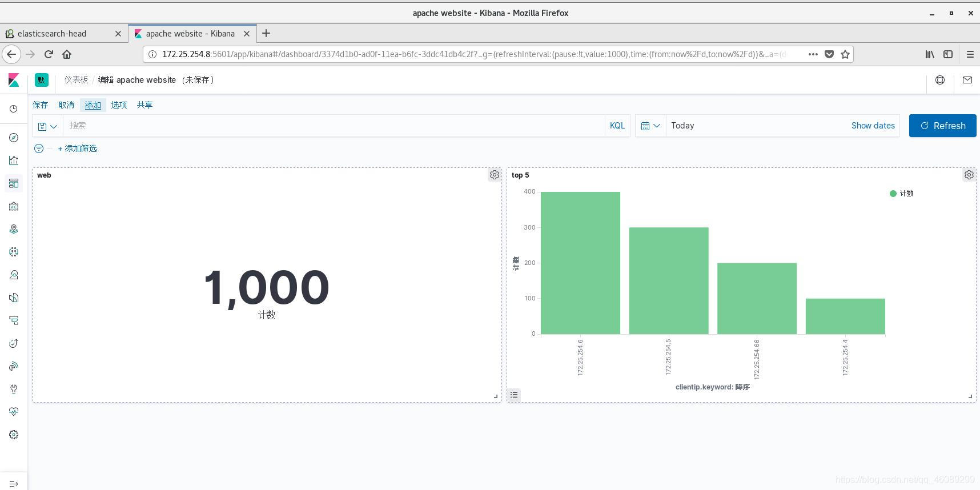This screenshot has width=980, height=490.
Task: Switch to the elasticsearch-head browser tab
Action: (63, 34)
